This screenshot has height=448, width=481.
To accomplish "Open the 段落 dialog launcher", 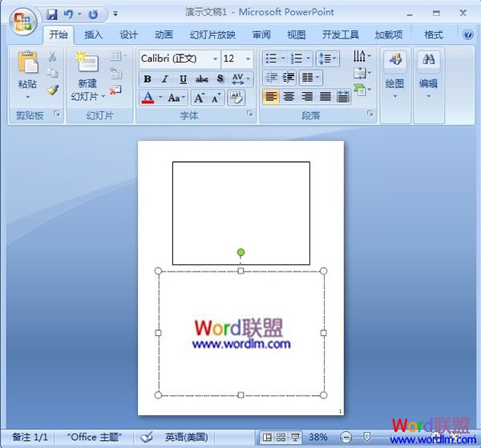I will coord(370,114).
